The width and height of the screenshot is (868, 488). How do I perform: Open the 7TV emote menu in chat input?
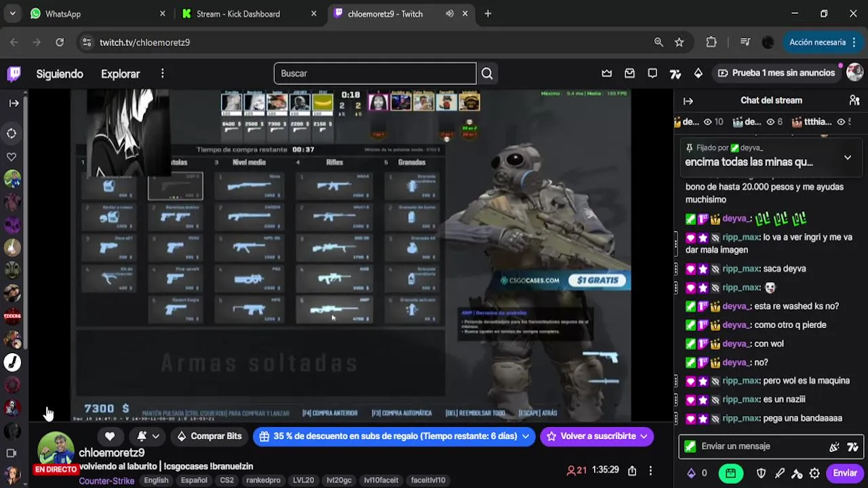pos(853,447)
